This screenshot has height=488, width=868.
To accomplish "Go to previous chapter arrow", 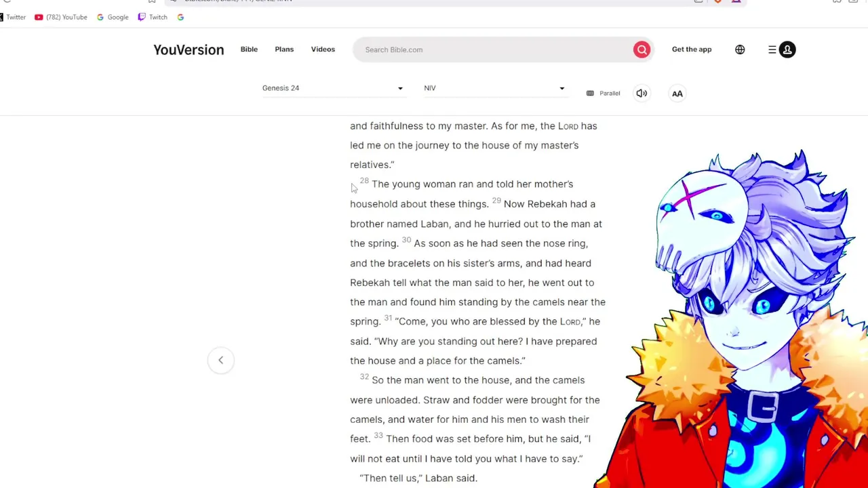I will coord(220,360).
